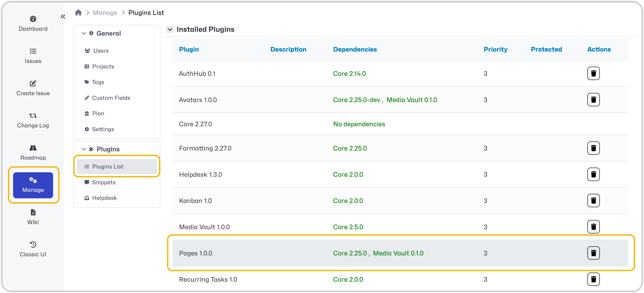
Task: Sort by the Description column header
Action: (288, 49)
